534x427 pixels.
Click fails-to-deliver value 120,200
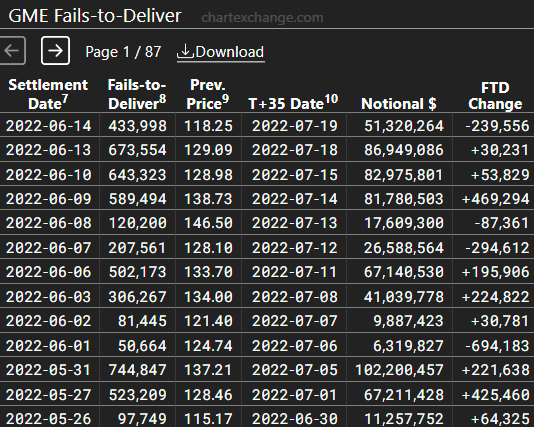click(x=138, y=223)
